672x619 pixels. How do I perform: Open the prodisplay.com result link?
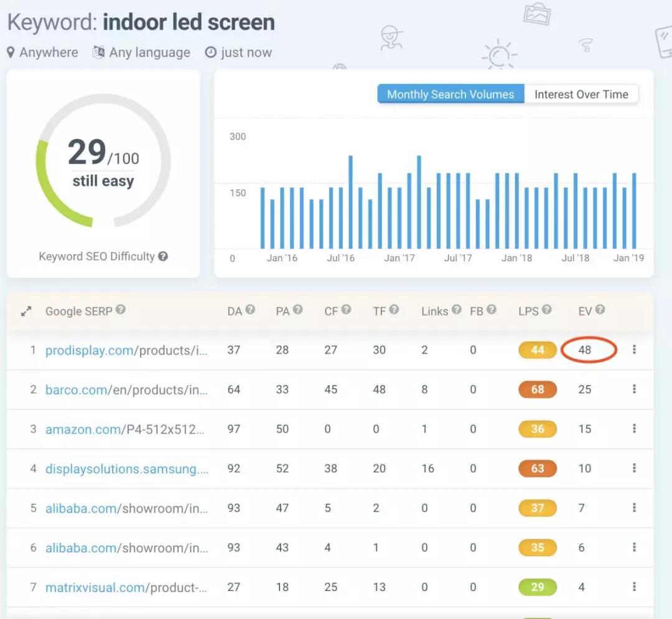[x=126, y=350]
